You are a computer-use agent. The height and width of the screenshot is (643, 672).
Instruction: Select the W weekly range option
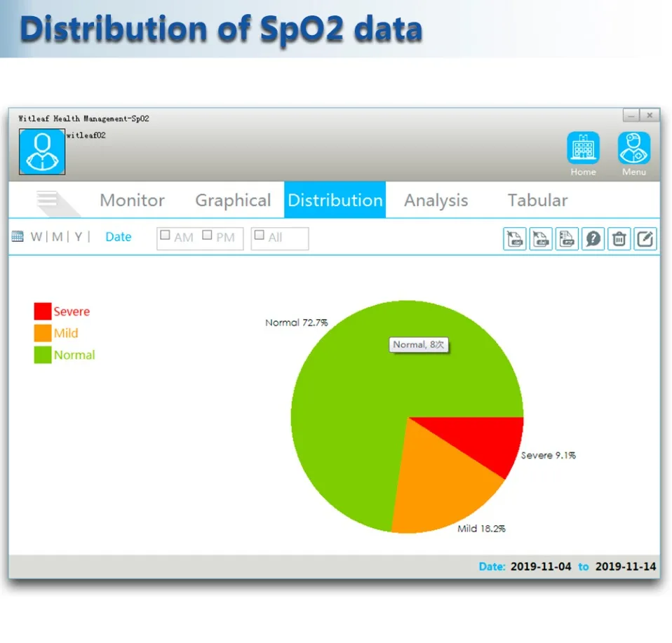click(36, 237)
